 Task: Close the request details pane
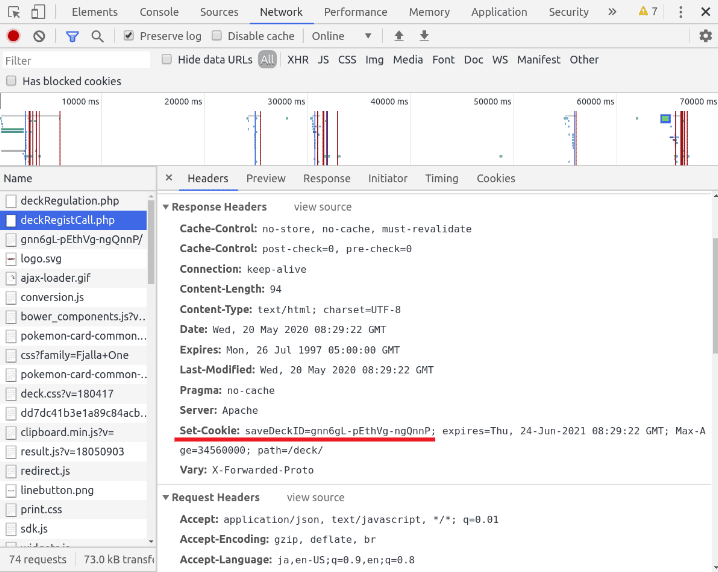click(x=169, y=178)
